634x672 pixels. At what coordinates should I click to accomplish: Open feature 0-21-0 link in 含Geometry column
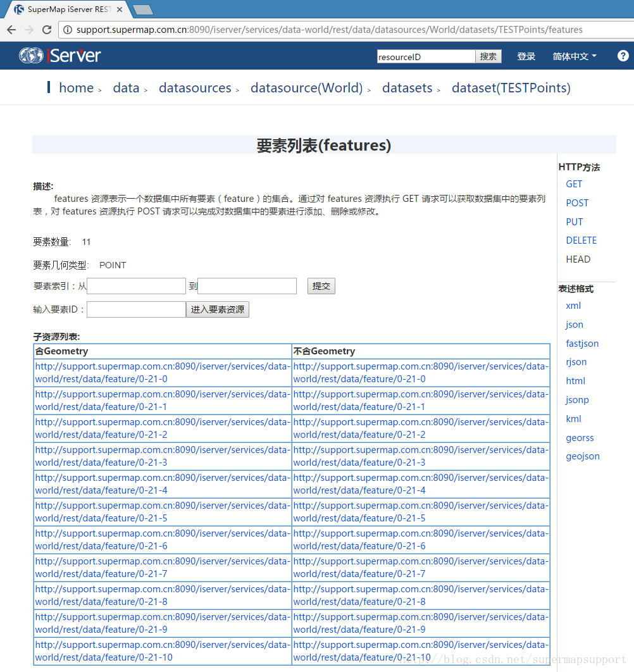pos(163,373)
